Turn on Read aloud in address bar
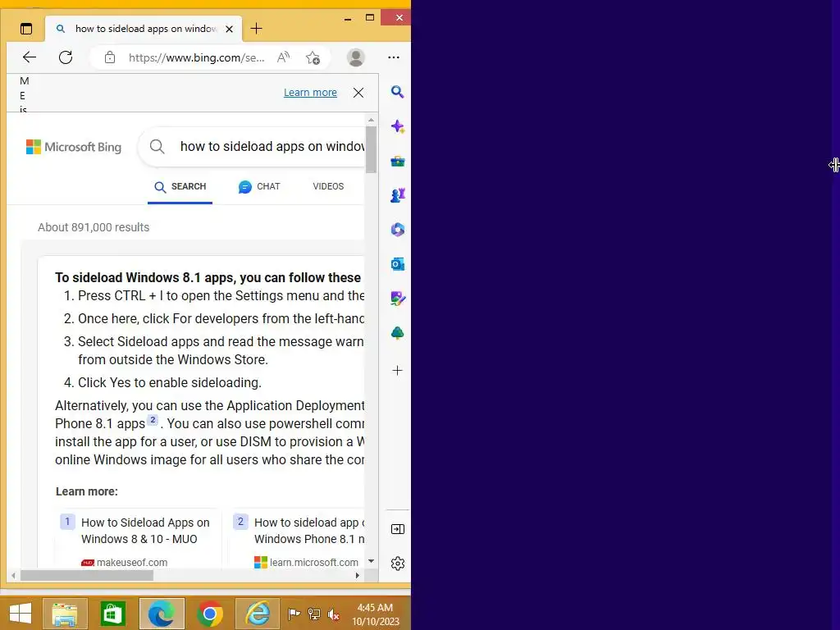Screen dimensions: 840x630 click(x=283, y=57)
